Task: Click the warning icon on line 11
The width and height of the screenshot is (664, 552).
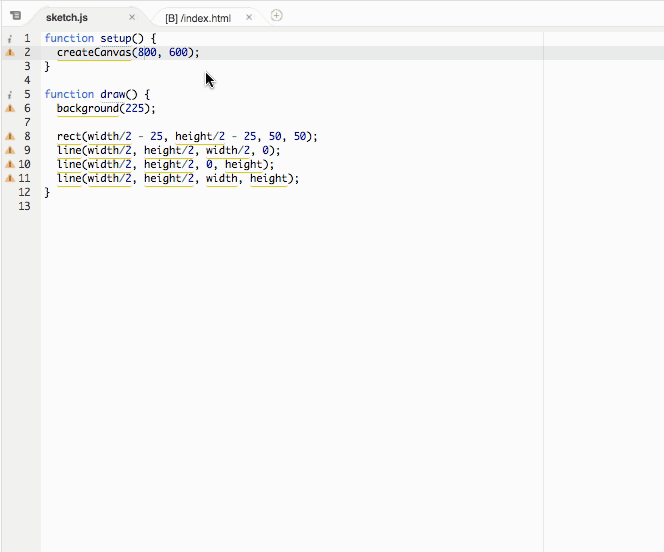Action: 10,178
